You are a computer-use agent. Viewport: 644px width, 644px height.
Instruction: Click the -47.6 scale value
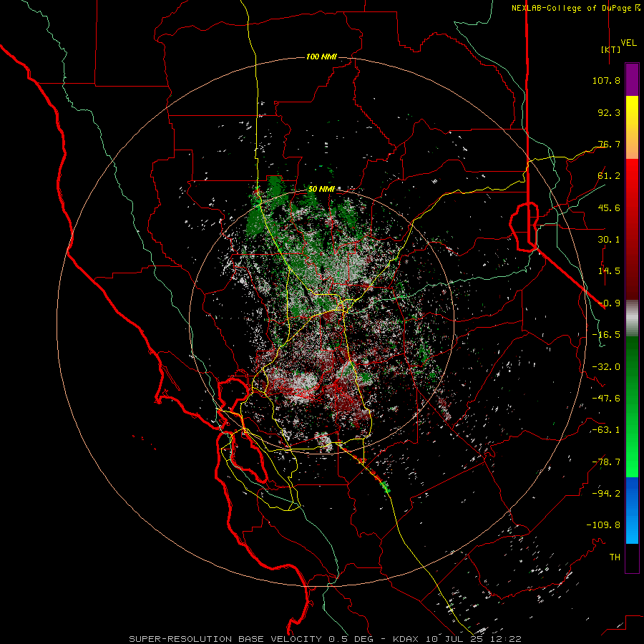click(606, 399)
